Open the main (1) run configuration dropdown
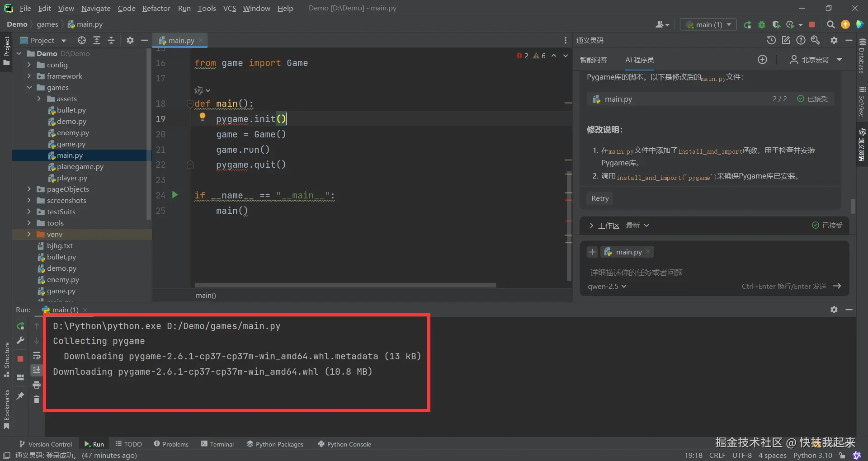This screenshot has height=461, width=868. tap(708, 24)
